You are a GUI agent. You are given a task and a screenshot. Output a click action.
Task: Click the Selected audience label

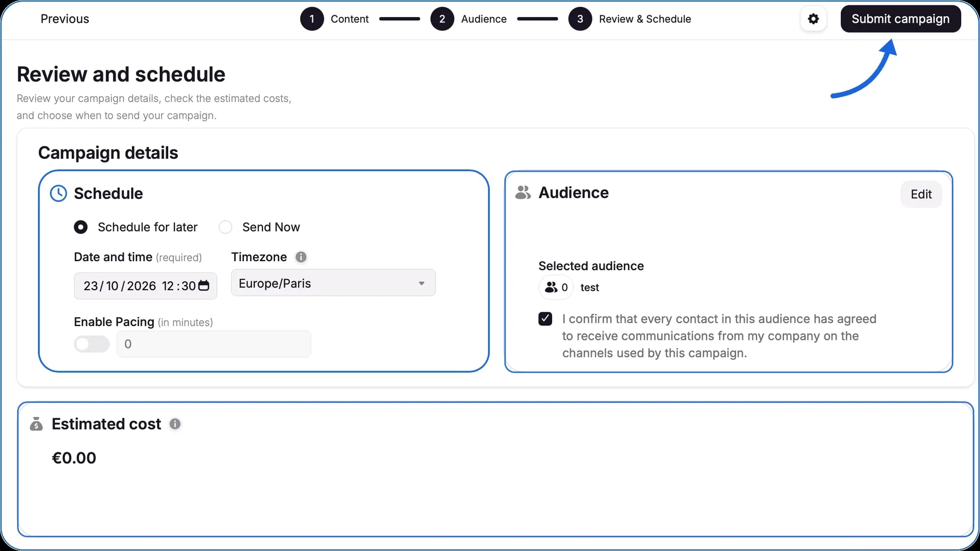591,266
